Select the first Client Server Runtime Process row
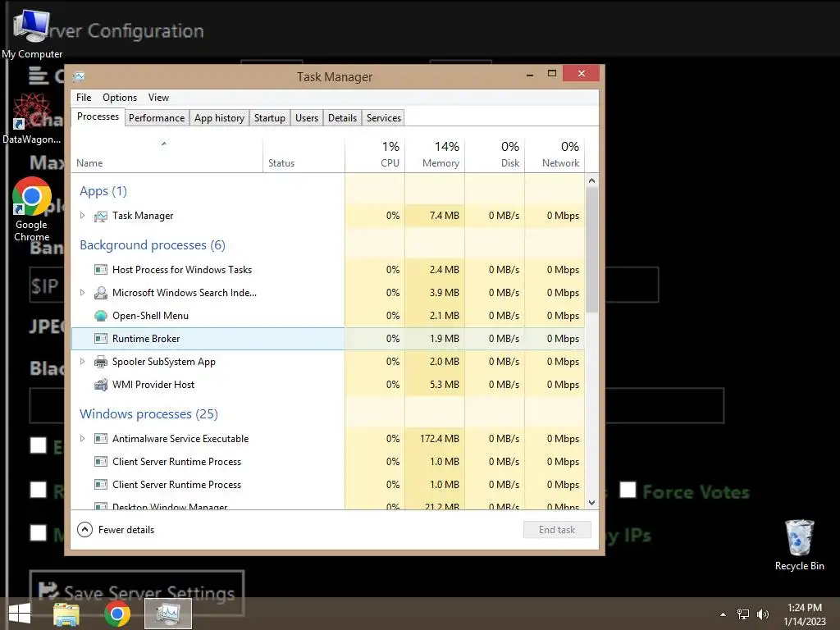This screenshot has height=630, width=840. (x=328, y=462)
